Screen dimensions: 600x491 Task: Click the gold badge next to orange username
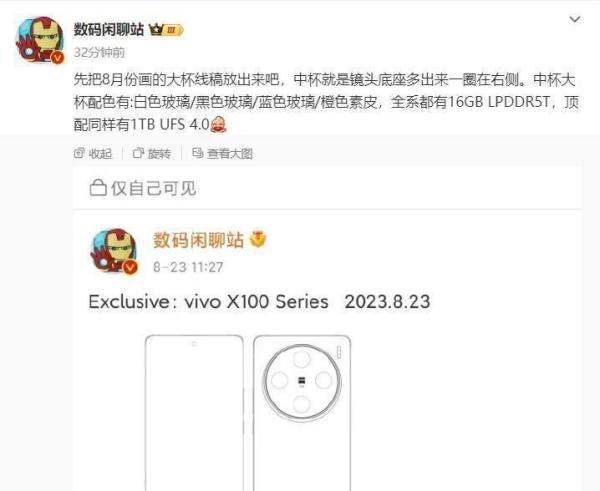click(258, 240)
